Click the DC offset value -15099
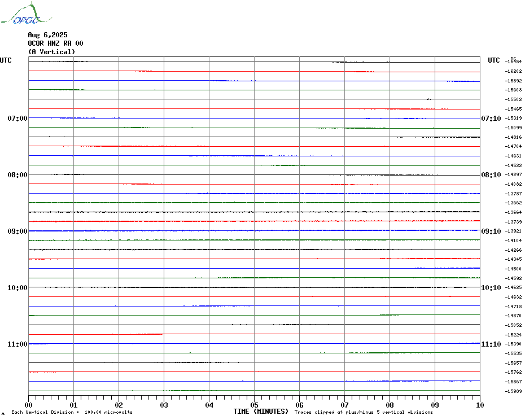Viewport: 525px width, 420px height. point(513,128)
